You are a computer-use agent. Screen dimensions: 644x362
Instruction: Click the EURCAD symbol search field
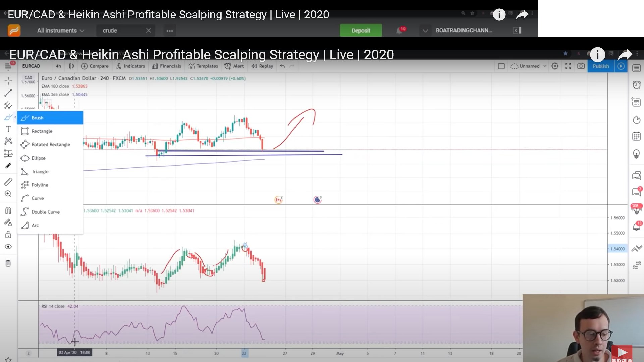pyautogui.click(x=31, y=66)
